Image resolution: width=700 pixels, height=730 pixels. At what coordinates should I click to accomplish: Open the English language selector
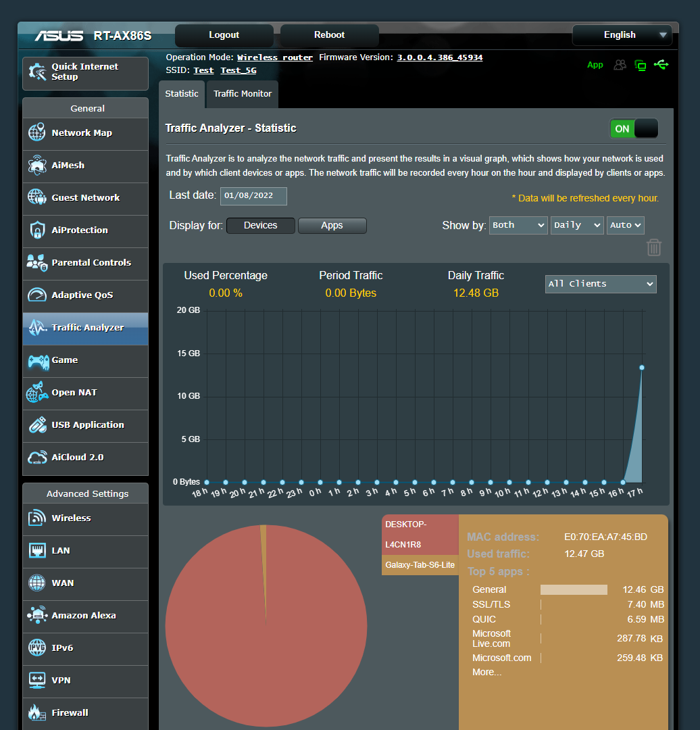tap(621, 34)
